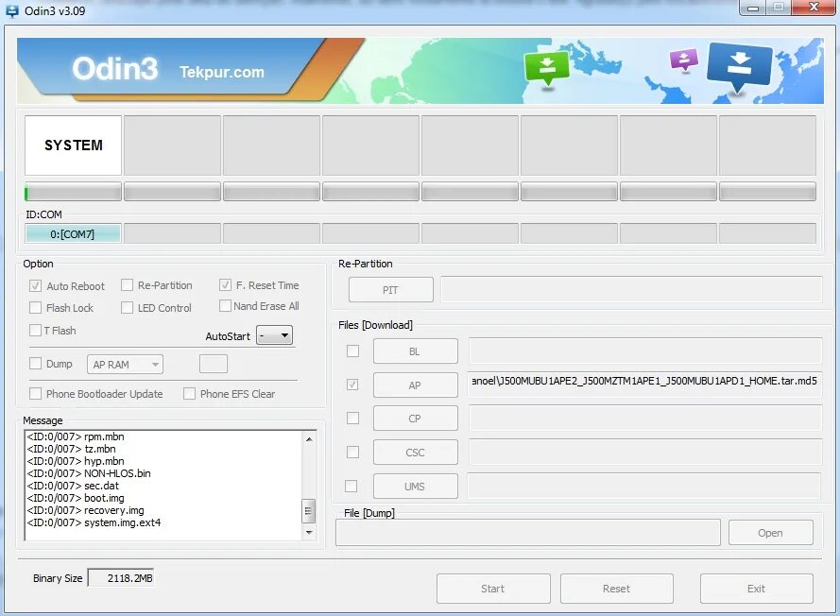Click the Message log scrollbar thumb
Screen dimensions: 840x616
[309, 511]
